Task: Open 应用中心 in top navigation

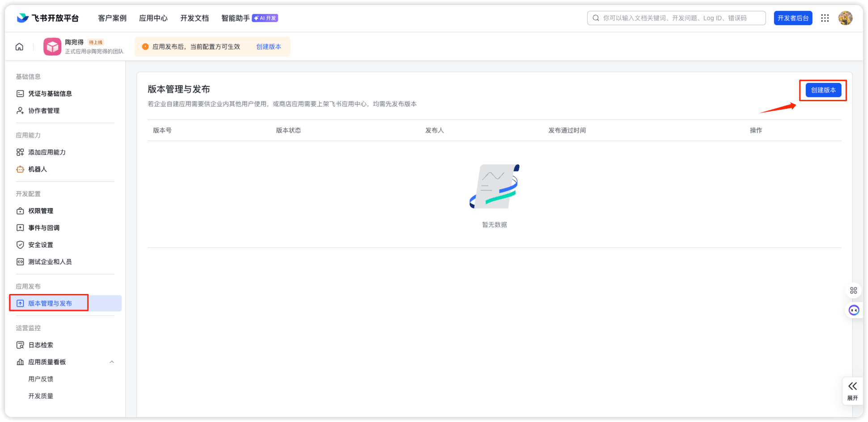Action: [x=153, y=18]
